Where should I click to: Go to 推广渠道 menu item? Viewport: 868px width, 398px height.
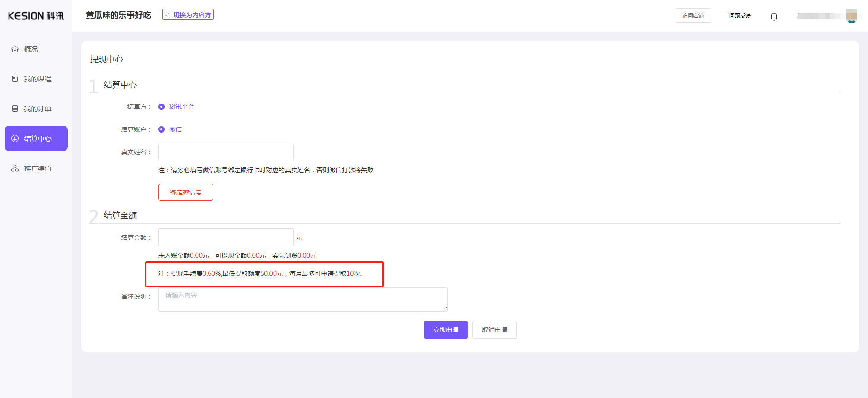point(38,168)
